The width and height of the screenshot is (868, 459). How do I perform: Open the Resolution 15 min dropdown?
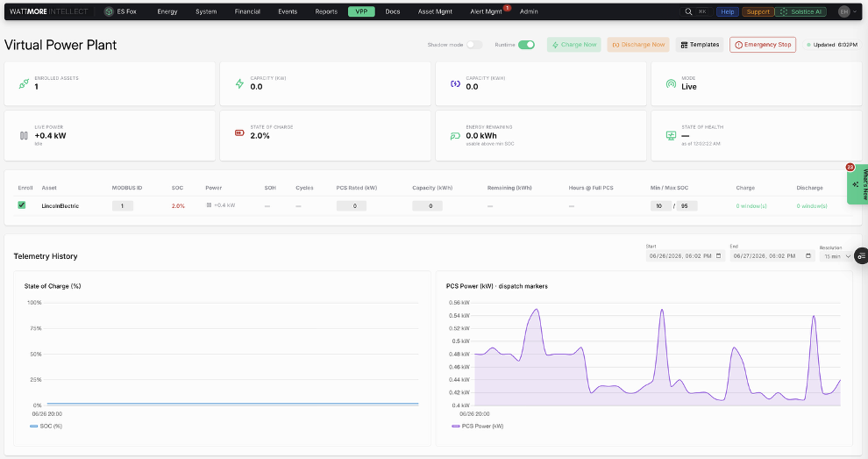point(837,256)
